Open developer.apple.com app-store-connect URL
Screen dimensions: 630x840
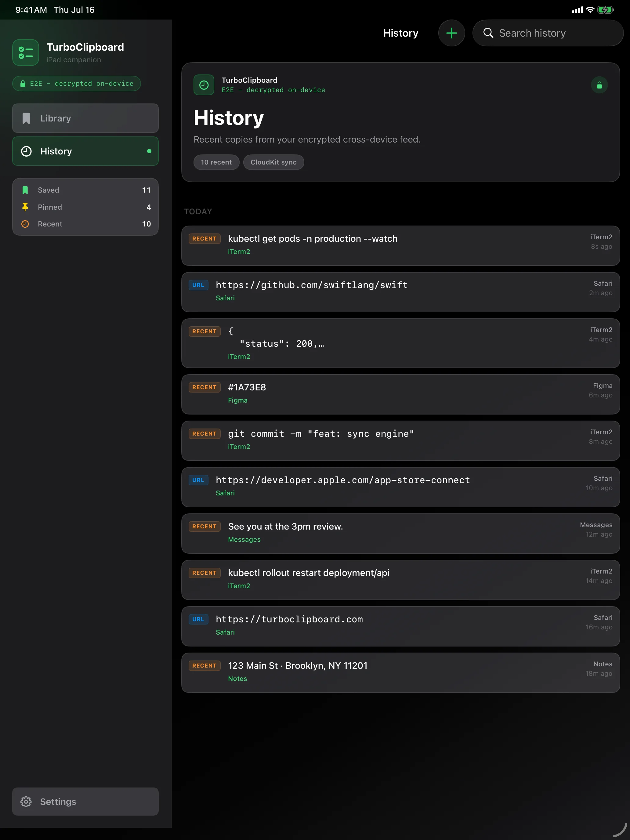(401, 487)
